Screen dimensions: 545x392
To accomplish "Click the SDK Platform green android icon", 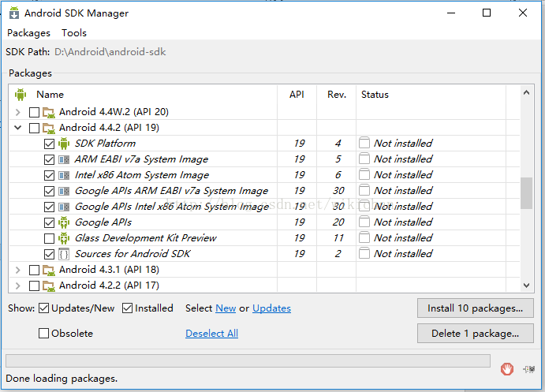I will point(64,144).
